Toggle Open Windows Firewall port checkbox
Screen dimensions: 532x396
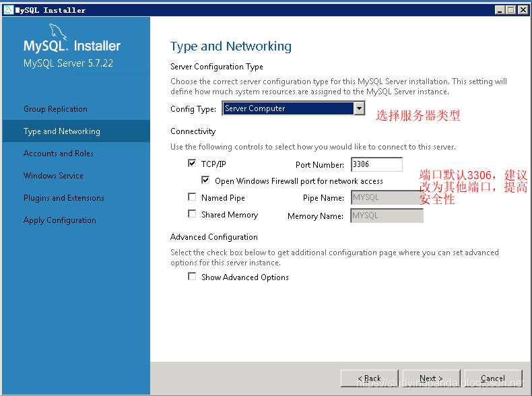pos(206,180)
